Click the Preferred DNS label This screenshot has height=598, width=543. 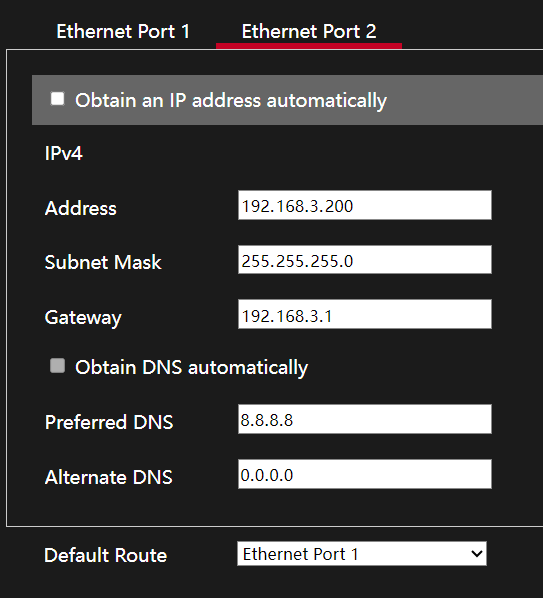(109, 422)
